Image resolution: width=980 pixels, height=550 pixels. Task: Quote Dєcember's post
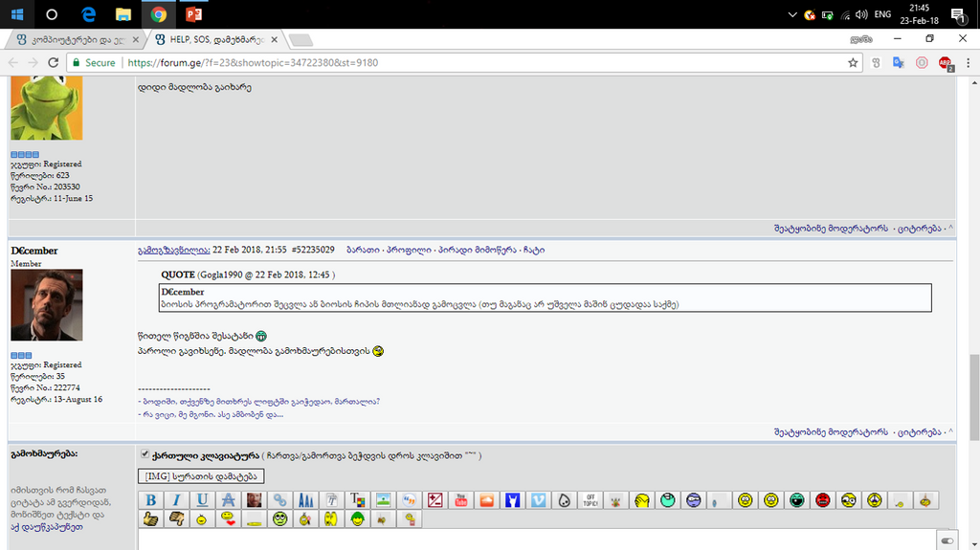pyautogui.click(x=919, y=432)
